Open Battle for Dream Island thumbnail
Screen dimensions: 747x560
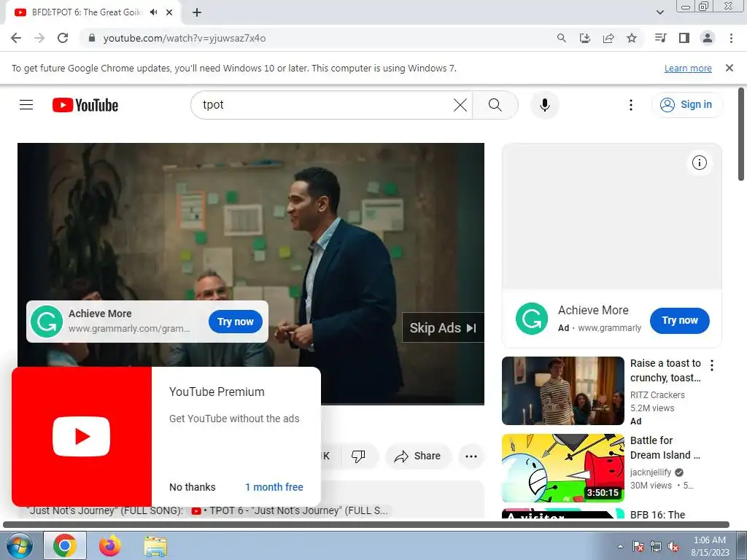[562, 467]
